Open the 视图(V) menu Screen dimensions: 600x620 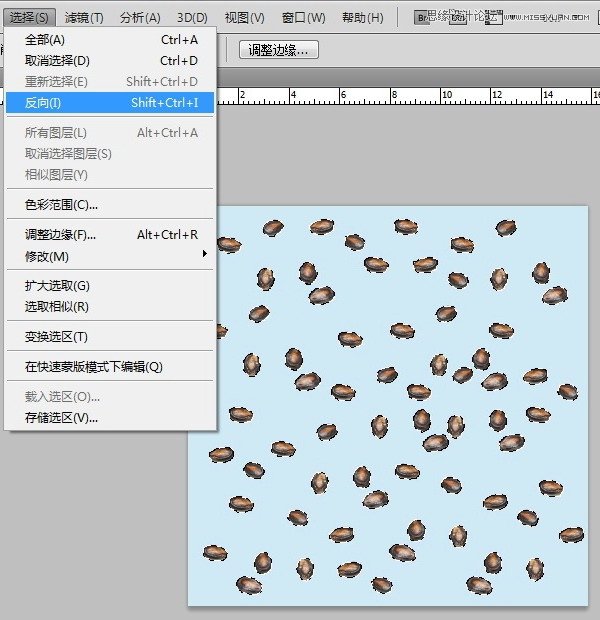244,18
